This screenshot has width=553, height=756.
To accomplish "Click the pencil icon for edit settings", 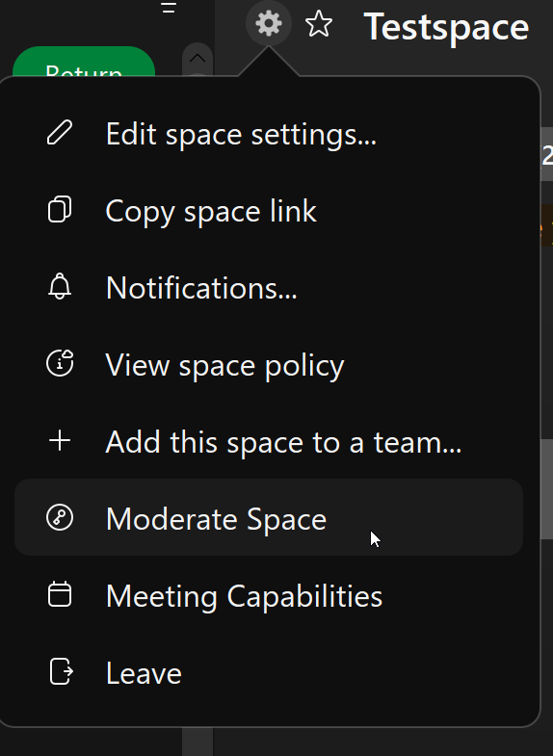I will pyautogui.click(x=60, y=133).
